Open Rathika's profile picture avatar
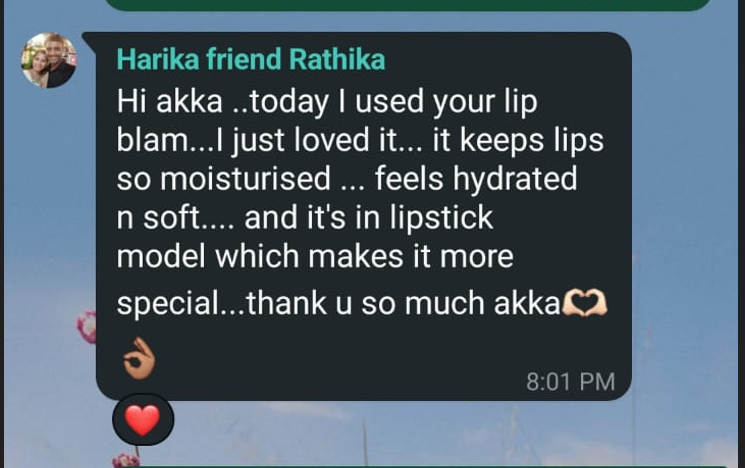 (x=48, y=60)
